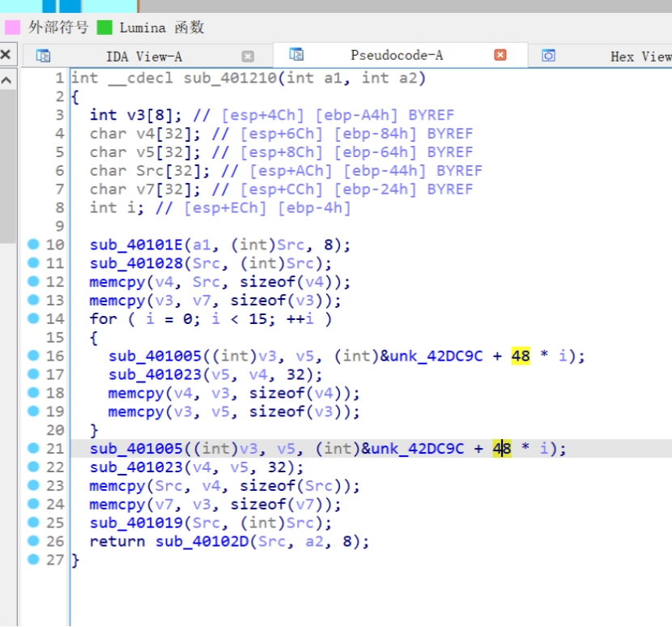
Task: Click memcpy on line 23
Action: pyautogui.click(x=117, y=486)
